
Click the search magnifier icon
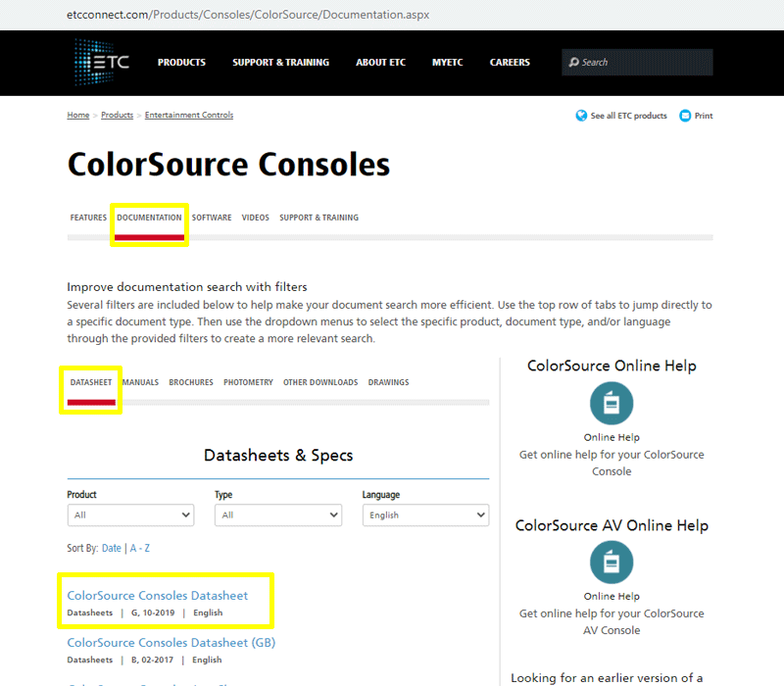coord(573,63)
